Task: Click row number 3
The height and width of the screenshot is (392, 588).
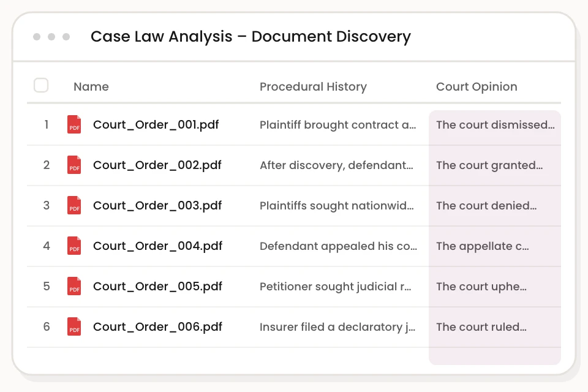Action: [47, 206]
